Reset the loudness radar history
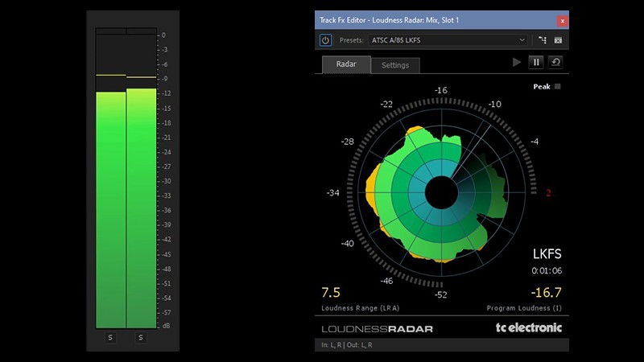 point(555,63)
